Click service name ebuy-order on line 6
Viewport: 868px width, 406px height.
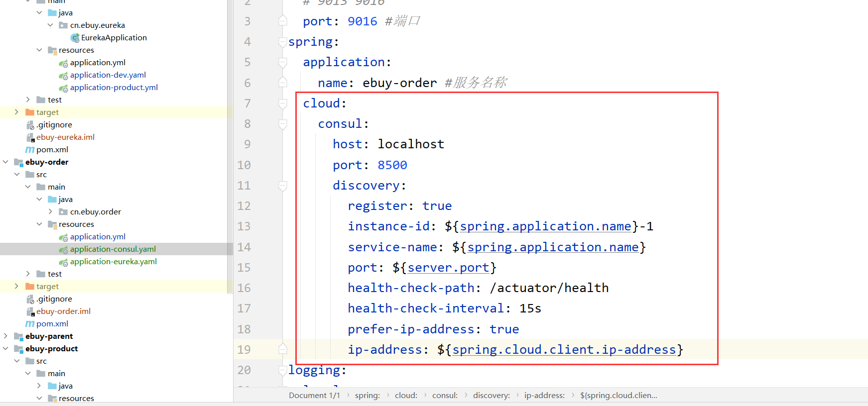pos(400,83)
